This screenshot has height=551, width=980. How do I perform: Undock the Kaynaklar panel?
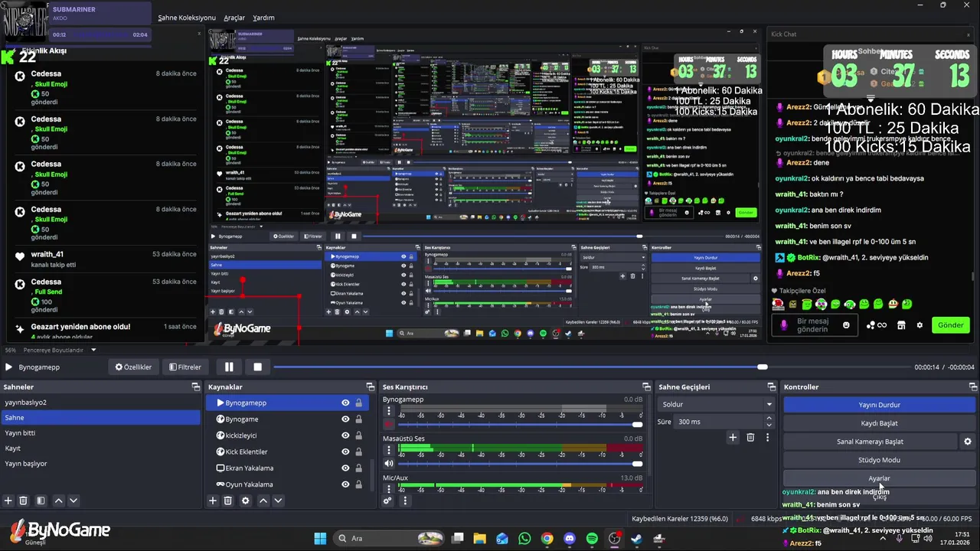tap(371, 387)
